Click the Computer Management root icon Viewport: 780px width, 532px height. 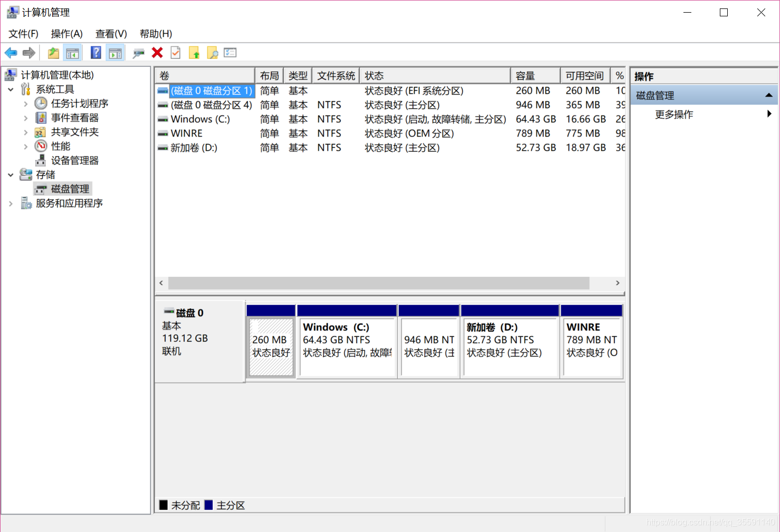tap(11, 75)
